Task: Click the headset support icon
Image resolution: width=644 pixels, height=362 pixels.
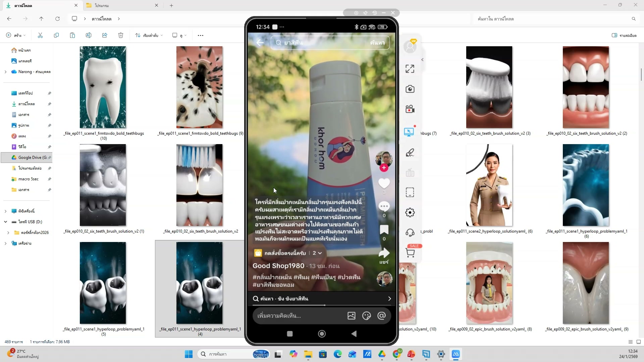Action: [410, 233]
